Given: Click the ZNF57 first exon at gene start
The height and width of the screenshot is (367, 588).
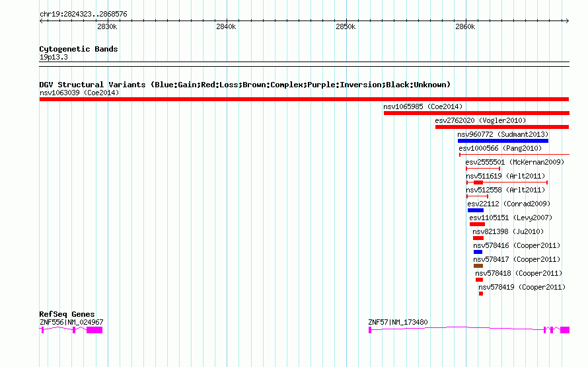Looking at the screenshot, I should (x=370, y=330).
